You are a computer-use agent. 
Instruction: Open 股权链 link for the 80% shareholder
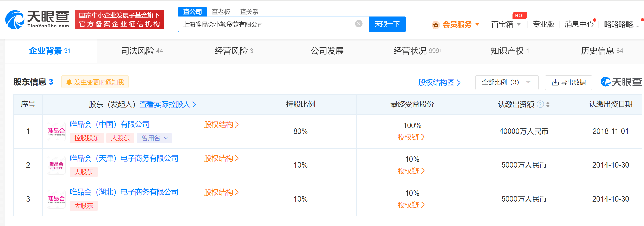tap(411, 137)
